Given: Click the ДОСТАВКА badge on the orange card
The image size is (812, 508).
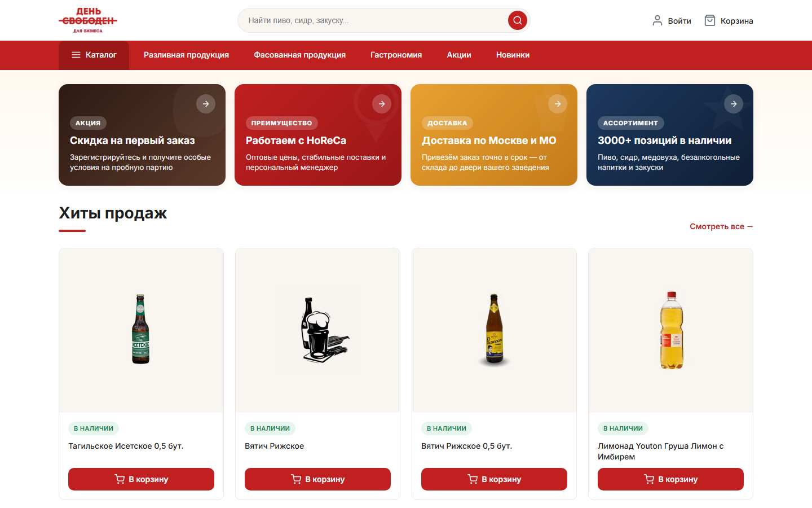Looking at the screenshot, I should click(447, 123).
